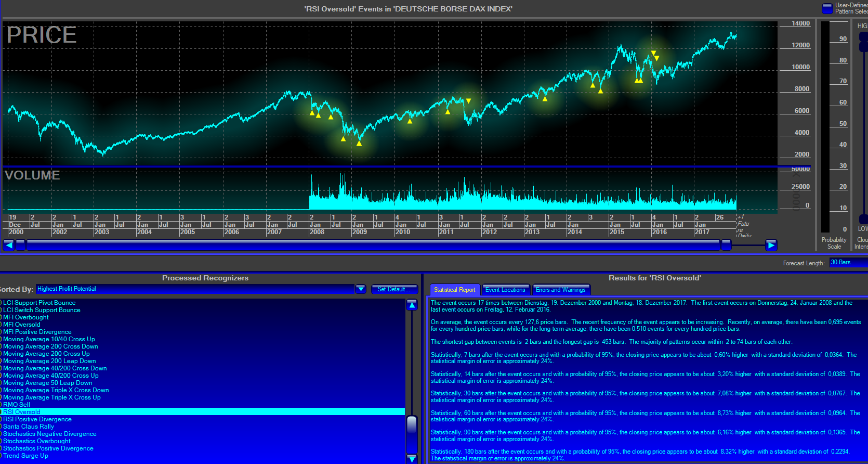Click the highlighted RSI Oversold row

(202, 412)
